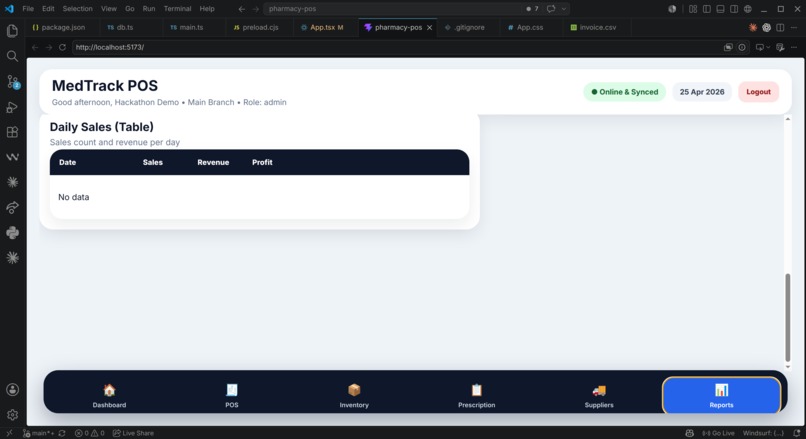This screenshot has width=806, height=439.
Task: Open the Help menu
Action: pos(207,9)
